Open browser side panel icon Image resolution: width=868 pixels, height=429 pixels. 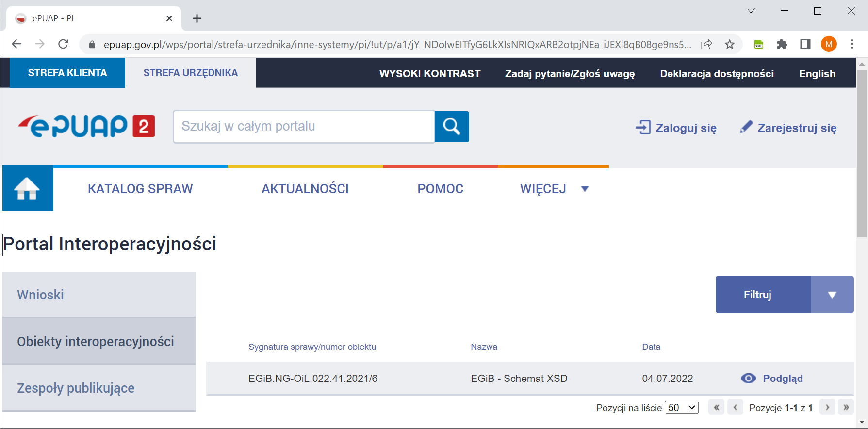tap(805, 45)
